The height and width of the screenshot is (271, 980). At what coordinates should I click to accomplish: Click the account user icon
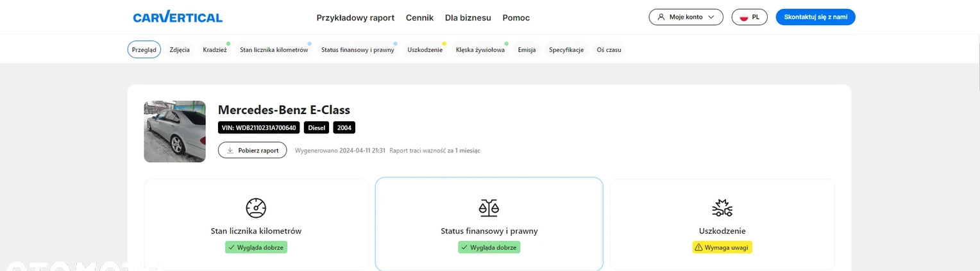[x=661, y=17]
